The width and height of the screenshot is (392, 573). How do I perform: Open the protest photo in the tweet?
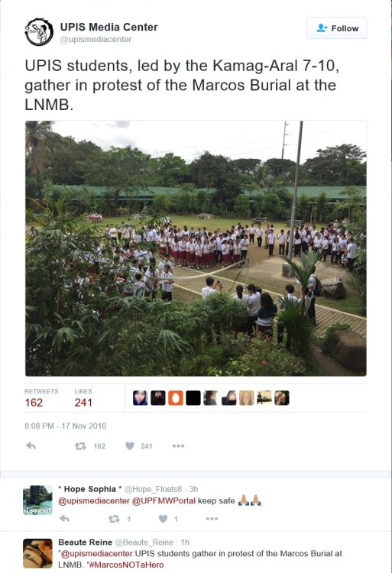click(196, 248)
